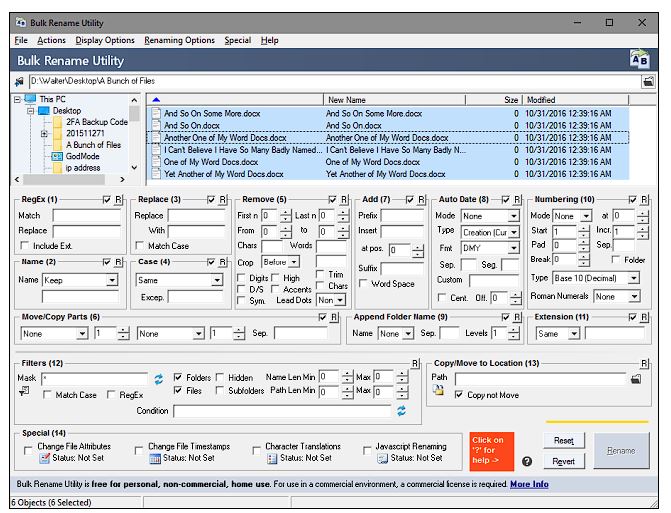Increase the Numbering Start spinner value
Screen dimensions: 671x513
584,228
